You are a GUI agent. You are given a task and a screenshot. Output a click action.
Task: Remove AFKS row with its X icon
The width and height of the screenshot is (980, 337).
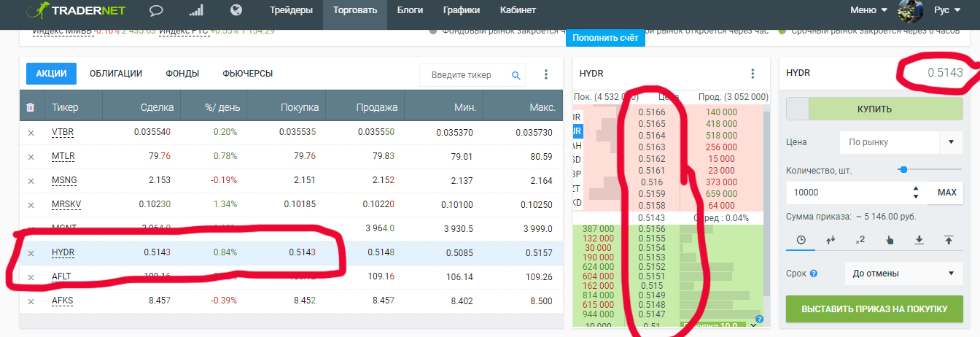(x=31, y=301)
